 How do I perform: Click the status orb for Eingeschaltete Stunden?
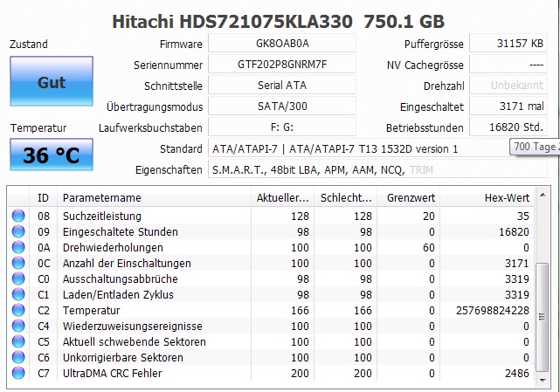pos(18,231)
